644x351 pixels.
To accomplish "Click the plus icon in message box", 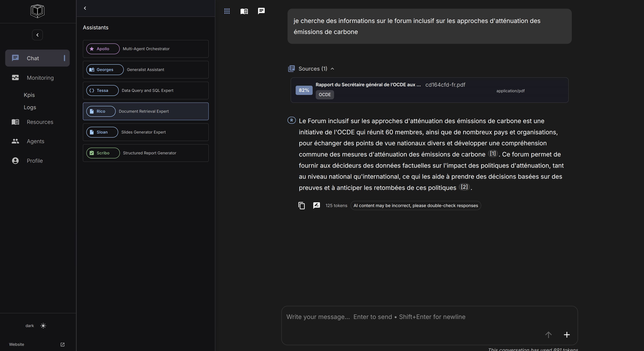I will click(567, 335).
